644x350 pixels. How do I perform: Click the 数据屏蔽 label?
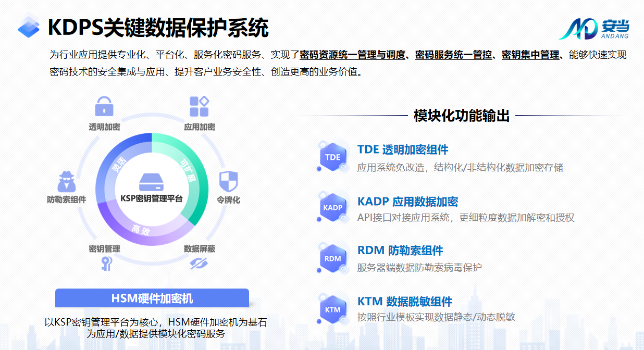[200, 249]
